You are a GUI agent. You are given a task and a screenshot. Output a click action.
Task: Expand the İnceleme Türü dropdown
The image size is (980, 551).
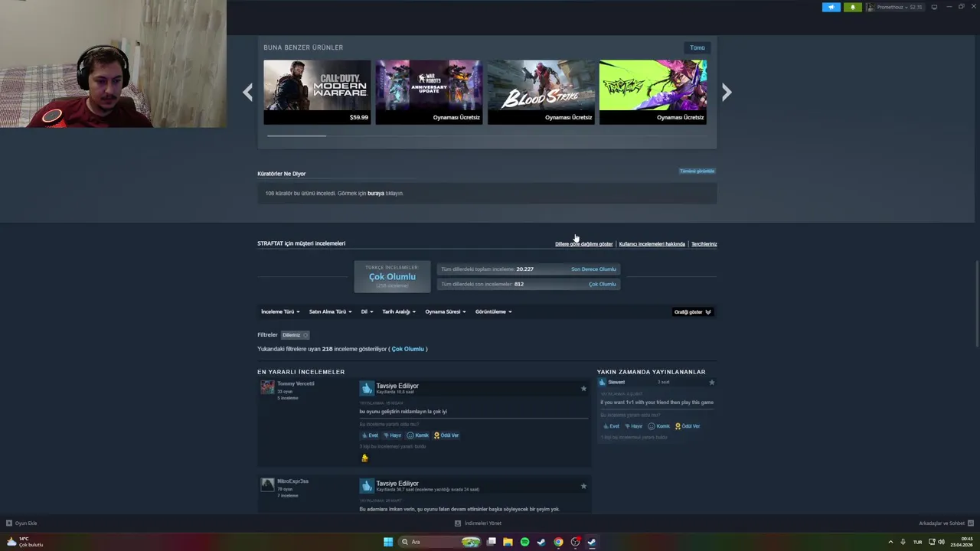[280, 311]
